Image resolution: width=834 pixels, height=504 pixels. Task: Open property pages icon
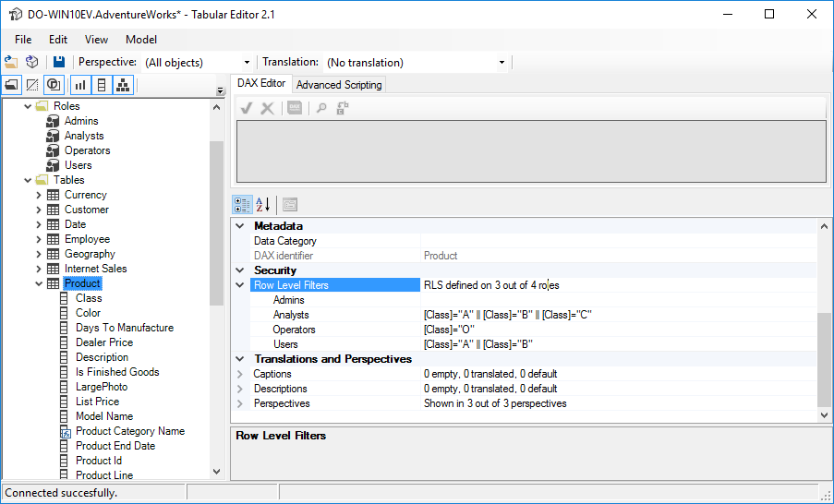pyautogui.click(x=290, y=204)
